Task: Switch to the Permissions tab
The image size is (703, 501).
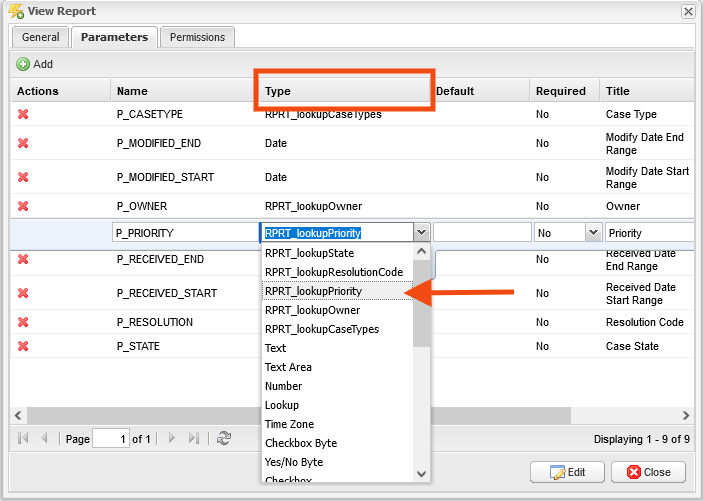Action: click(x=197, y=37)
